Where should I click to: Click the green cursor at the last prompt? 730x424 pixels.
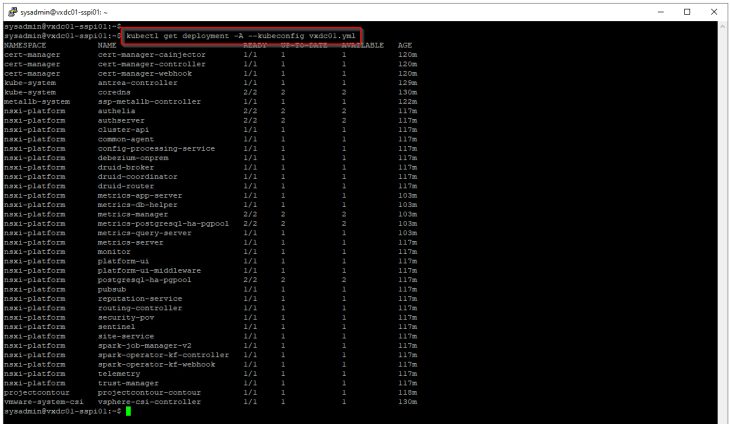click(x=128, y=411)
